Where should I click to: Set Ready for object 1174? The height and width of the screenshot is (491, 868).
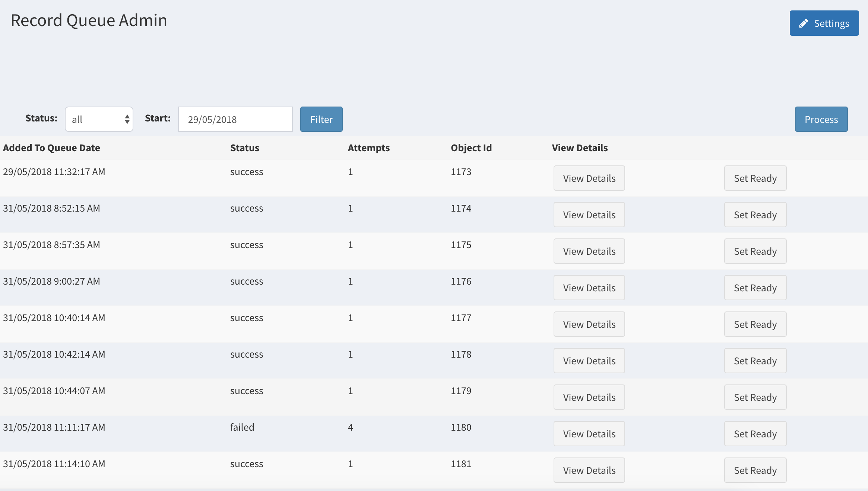[755, 215]
